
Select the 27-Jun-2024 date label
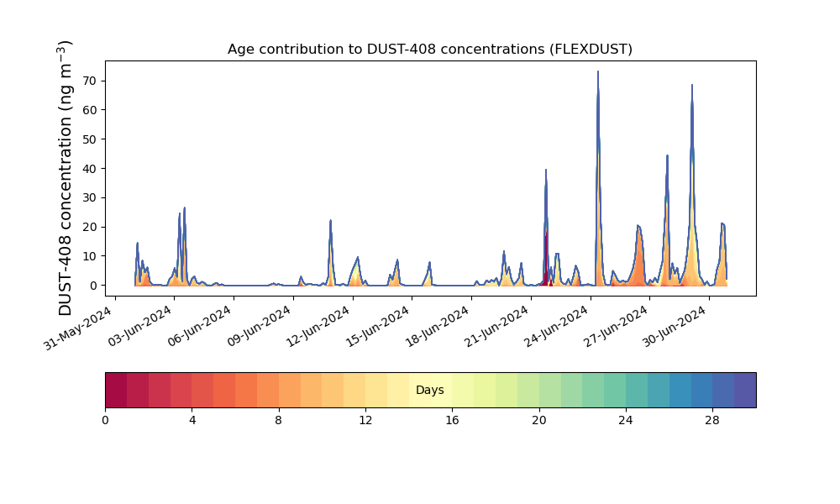coord(616,326)
